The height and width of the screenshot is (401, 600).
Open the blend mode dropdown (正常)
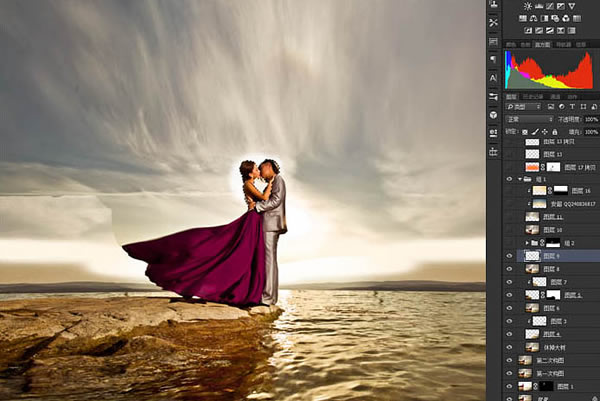point(530,119)
